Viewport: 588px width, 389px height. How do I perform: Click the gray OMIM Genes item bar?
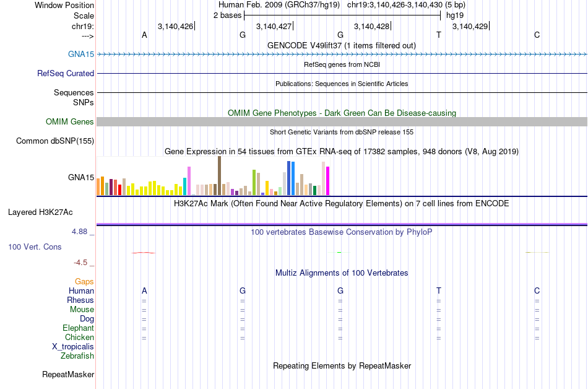(x=342, y=121)
